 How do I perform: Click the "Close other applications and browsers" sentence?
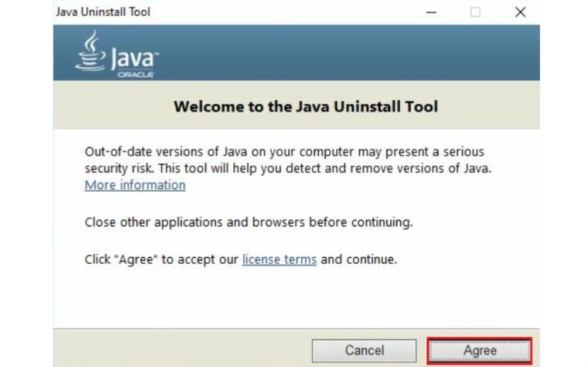coord(248,222)
